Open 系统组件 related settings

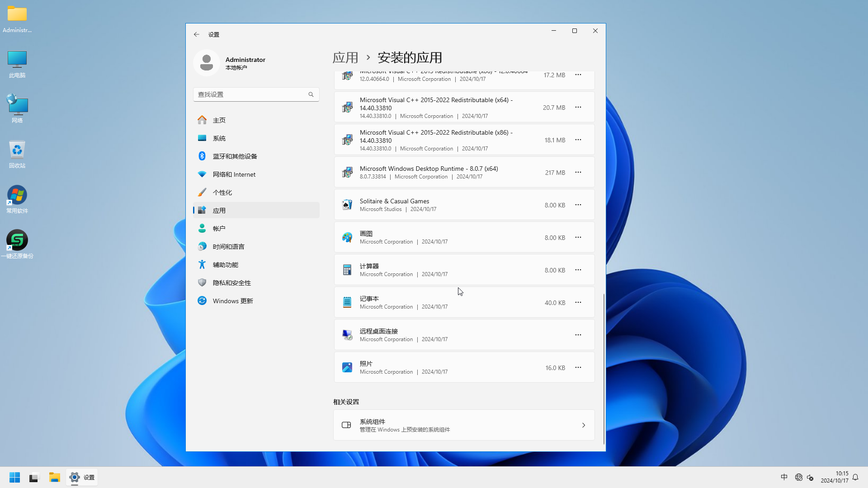click(x=464, y=425)
